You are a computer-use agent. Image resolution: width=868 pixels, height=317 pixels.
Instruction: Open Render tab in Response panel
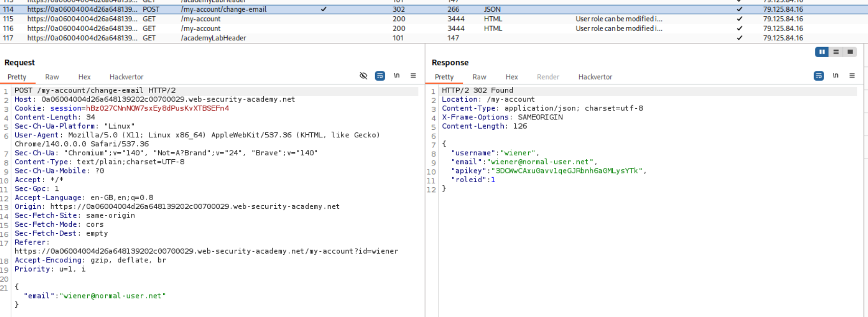548,77
